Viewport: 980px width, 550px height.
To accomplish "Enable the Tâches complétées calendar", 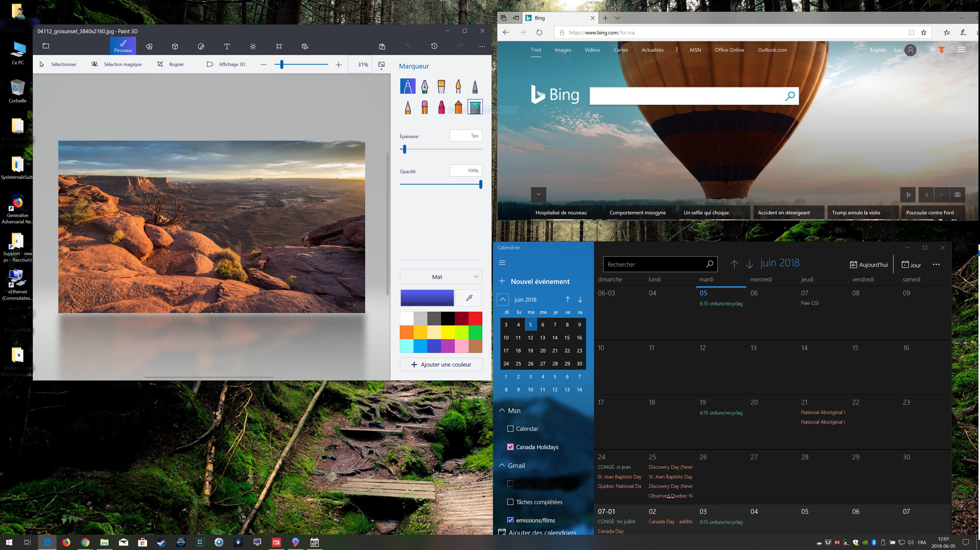I will point(511,502).
